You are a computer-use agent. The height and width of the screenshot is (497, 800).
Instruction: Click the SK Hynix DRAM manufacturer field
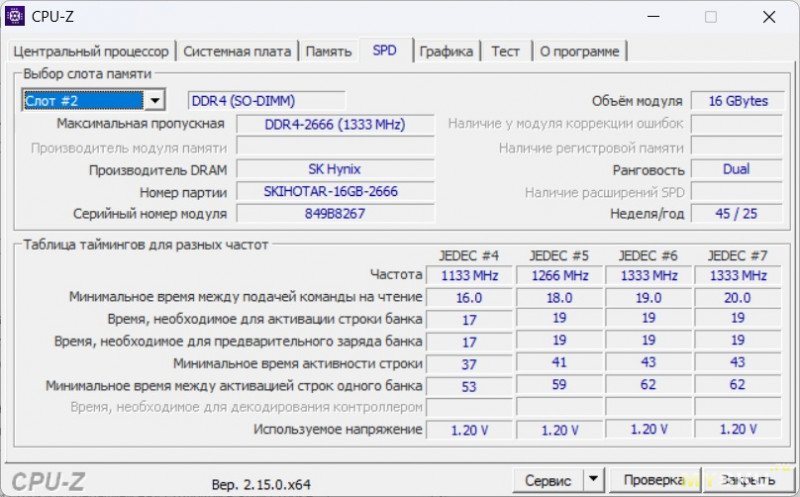click(335, 169)
